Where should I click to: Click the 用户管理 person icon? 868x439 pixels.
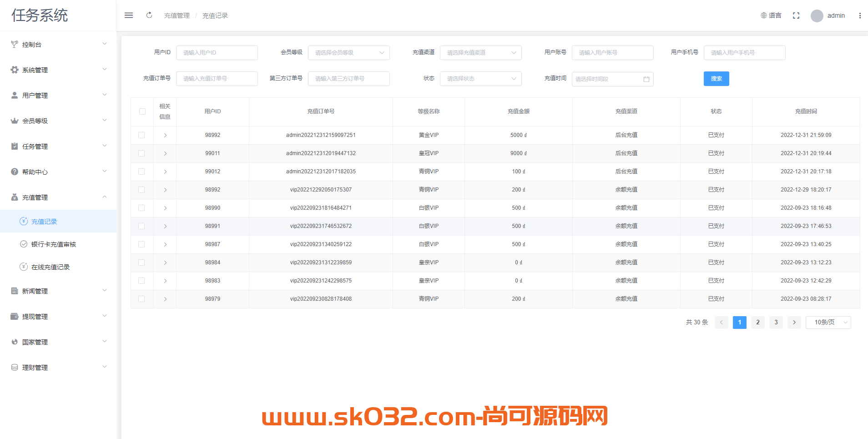(15, 96)
